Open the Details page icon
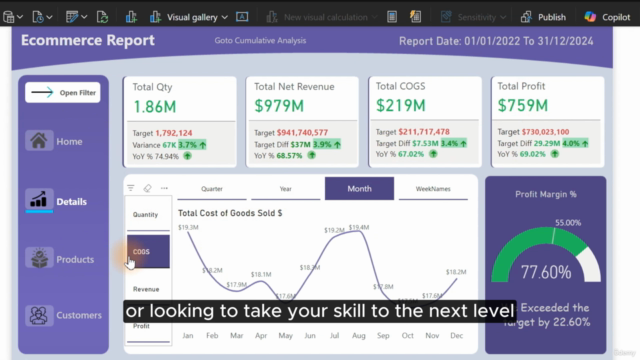Viewport: 640px width, 360px height. pyautogui.click(x=39, y=200)
